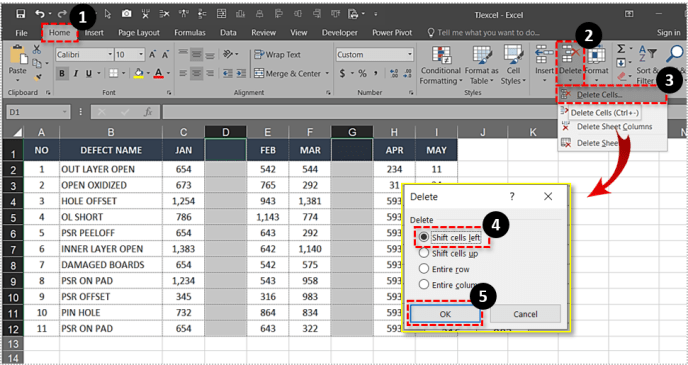Click the Increase Indent icon

(x=241, y=73)
